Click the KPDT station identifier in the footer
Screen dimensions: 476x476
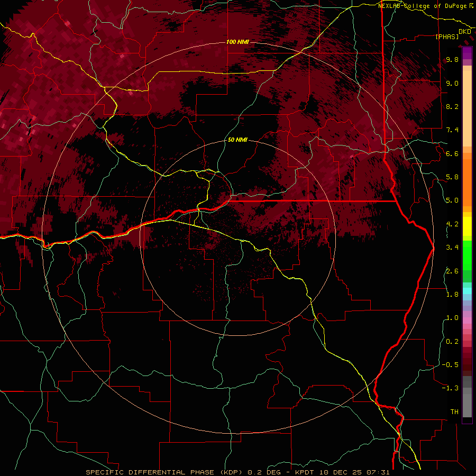pos(306,472)
